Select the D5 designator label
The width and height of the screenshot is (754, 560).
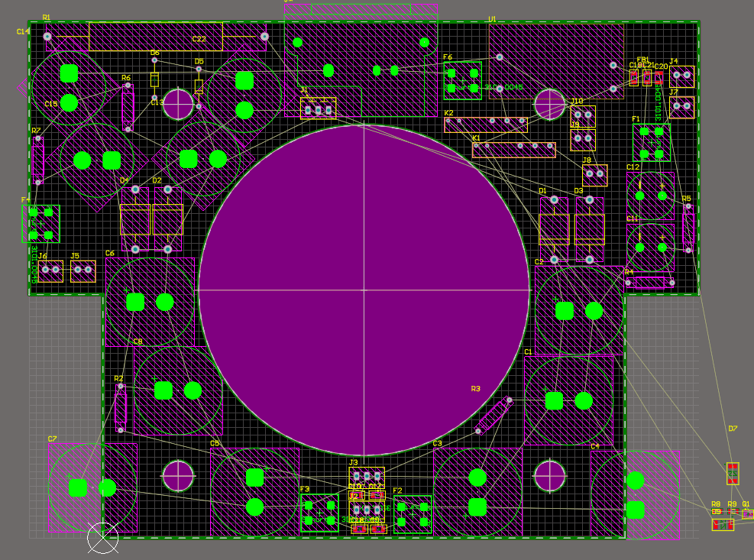click(199, 62)
